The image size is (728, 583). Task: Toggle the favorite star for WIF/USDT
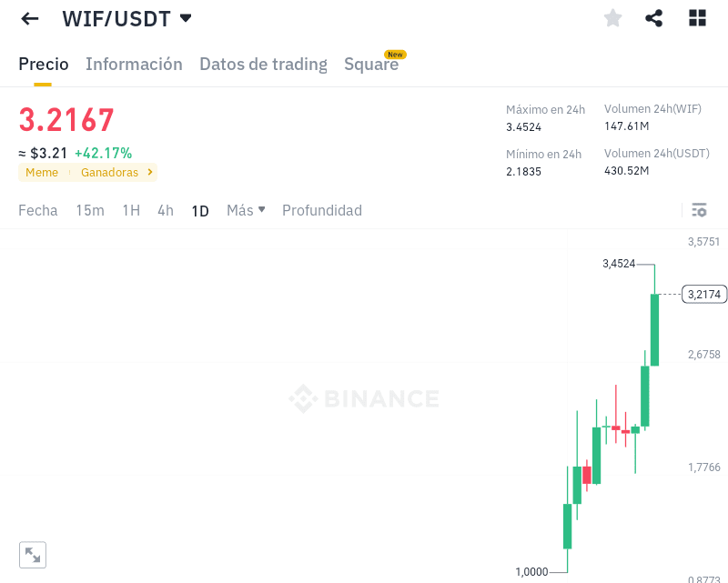pyautogui.click(x=612, y=18)
